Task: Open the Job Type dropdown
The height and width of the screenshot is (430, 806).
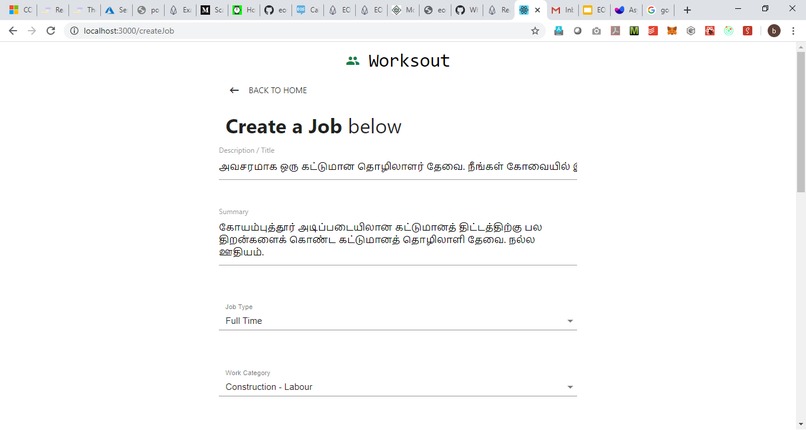Action: 398,321
